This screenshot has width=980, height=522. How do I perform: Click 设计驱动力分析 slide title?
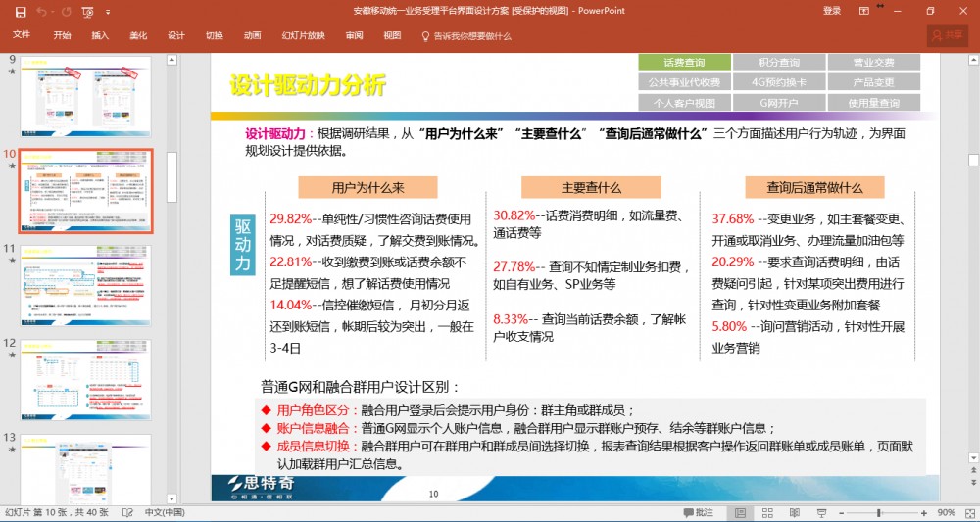click(308, 85)
